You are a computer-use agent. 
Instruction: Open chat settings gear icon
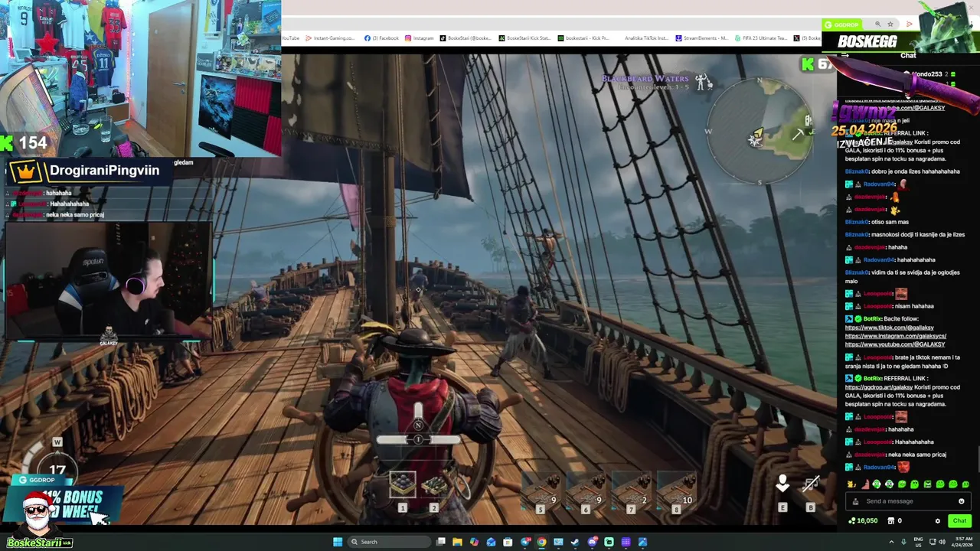[938, 521]
